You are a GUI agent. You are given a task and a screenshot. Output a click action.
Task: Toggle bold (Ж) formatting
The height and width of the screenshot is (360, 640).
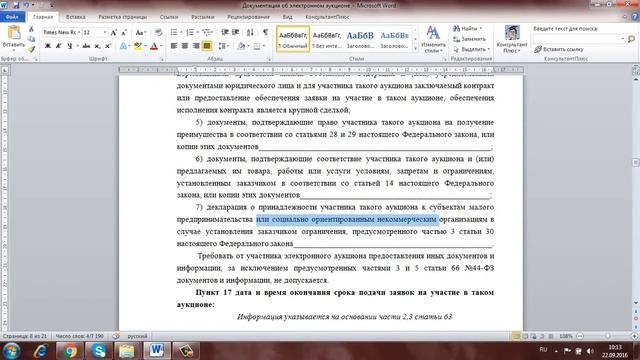click(48, 46)
